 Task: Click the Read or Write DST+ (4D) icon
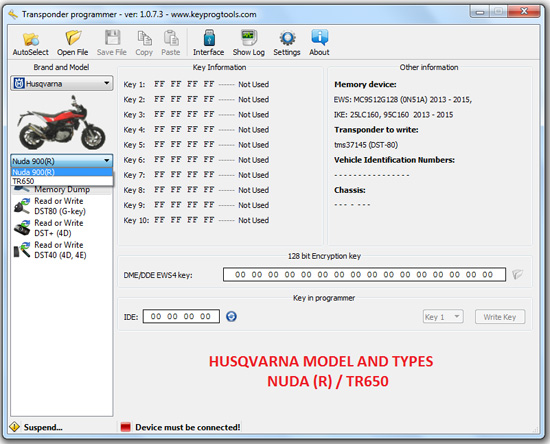click(x=22, y=228)
